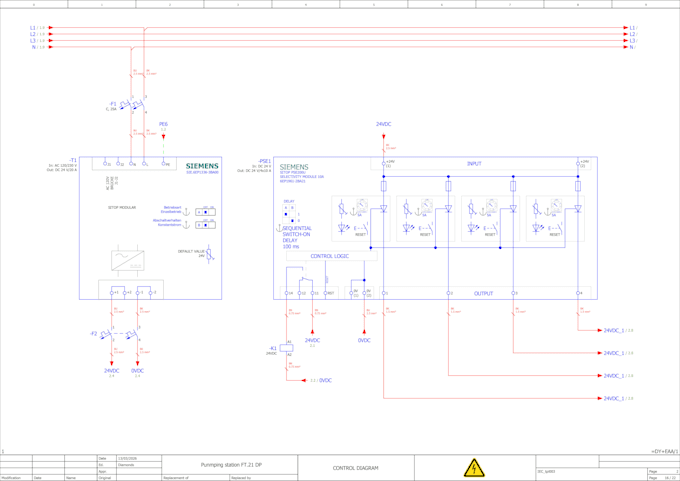Click the -T1 device tag
The height and width of the screenshot is (481, 680).
point(73,160)
